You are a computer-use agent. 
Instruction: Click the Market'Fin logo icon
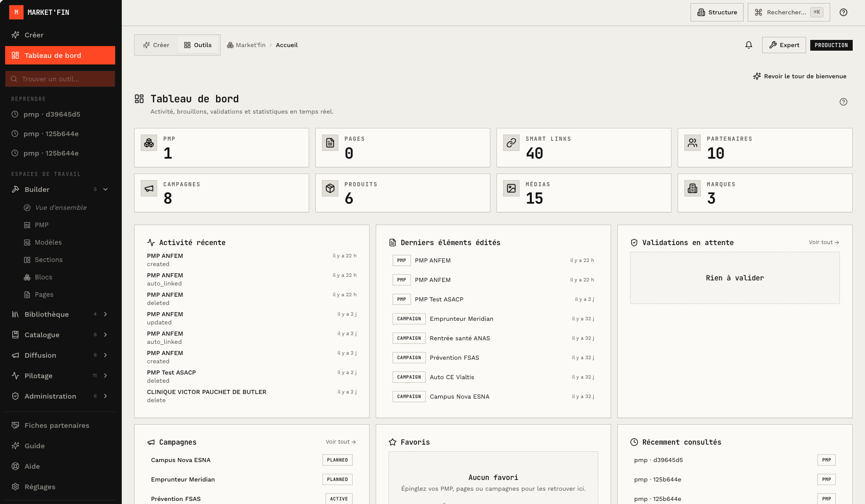click(x=16, y=12)
